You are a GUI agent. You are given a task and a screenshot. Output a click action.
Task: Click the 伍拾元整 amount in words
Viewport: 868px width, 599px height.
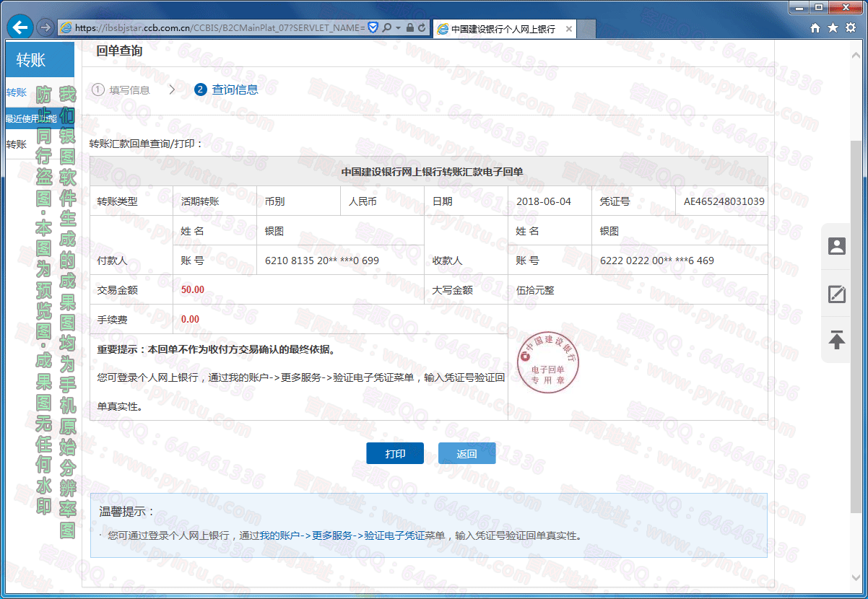coord(535,290)
